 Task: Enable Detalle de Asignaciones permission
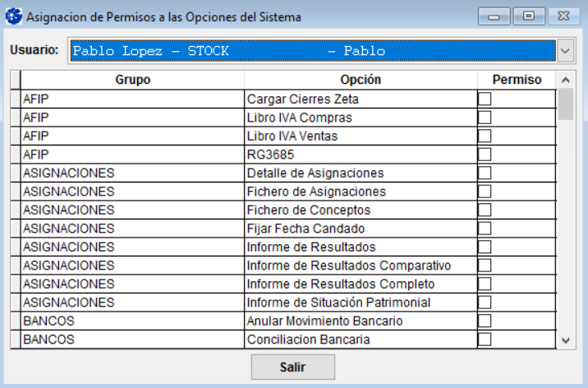[x=485, y=173]
